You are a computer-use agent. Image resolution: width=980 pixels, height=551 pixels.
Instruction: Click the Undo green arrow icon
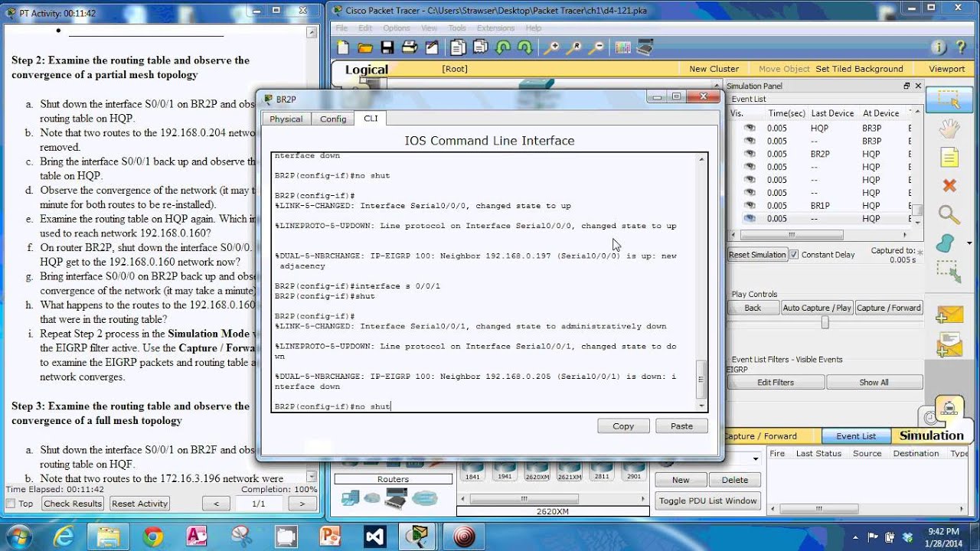pos(503,47)
